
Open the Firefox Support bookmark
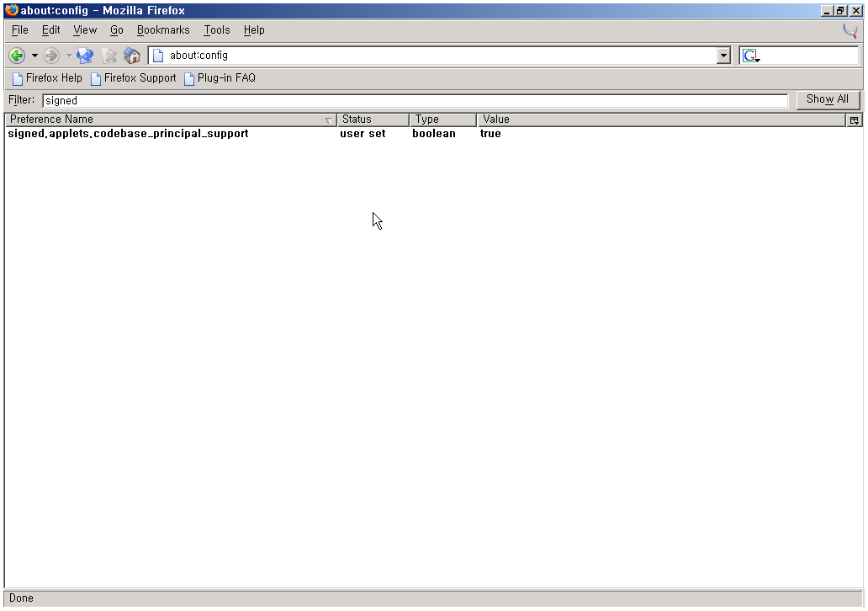coord(134,78)
